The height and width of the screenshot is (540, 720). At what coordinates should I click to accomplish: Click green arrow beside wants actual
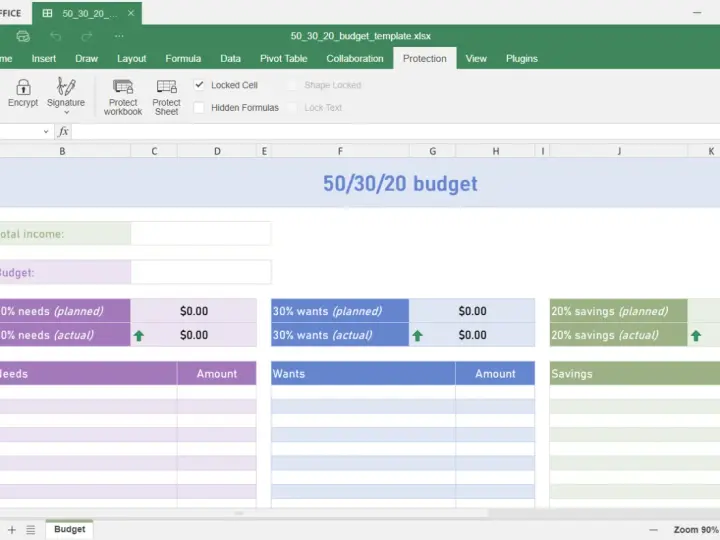click(x=417, y=336)
